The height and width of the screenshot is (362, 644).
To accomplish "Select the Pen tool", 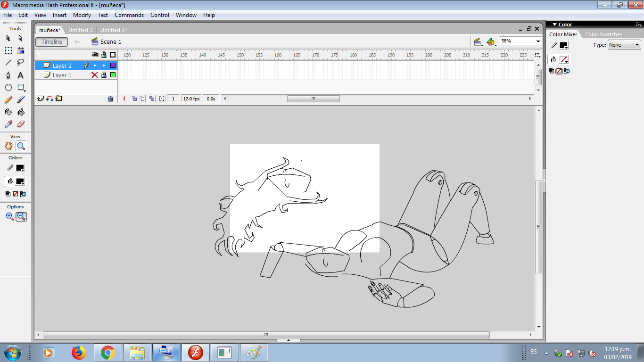I will pos(8,75).
